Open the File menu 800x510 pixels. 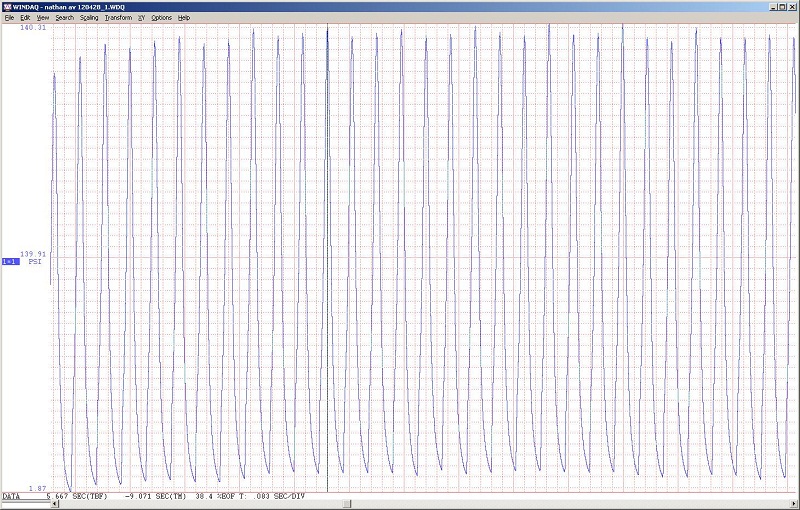(x=9, y=18)
